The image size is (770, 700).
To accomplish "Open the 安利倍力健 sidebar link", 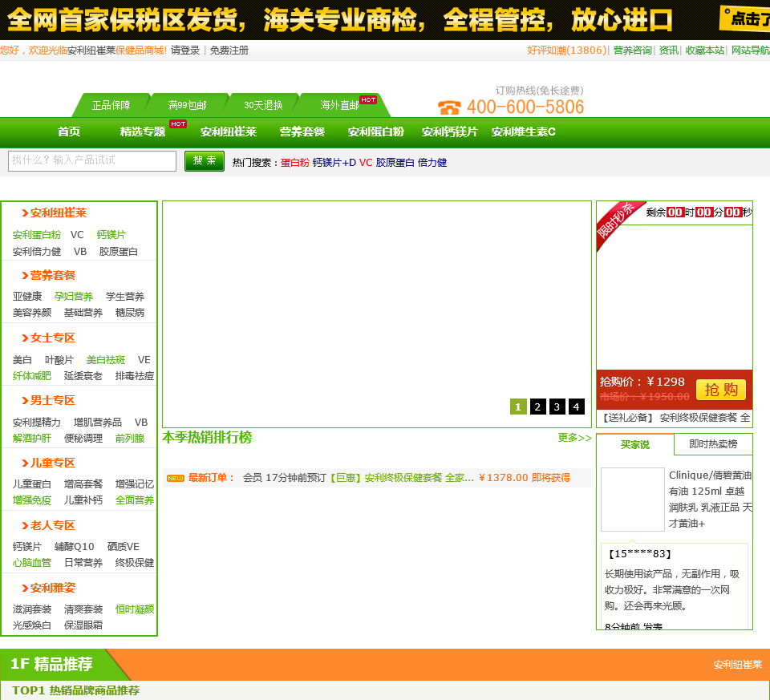I will [37, 252].
